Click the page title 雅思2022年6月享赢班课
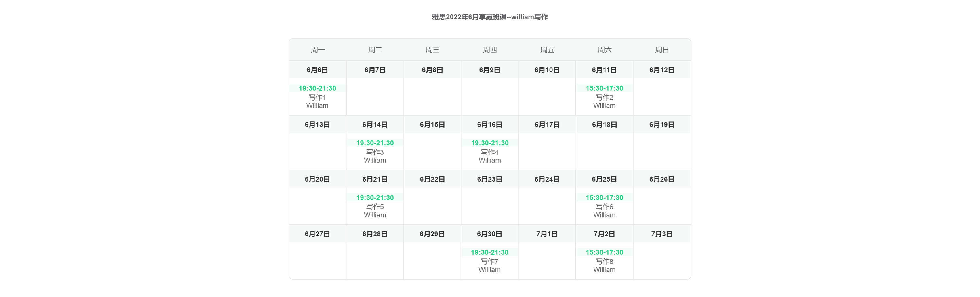Screen dimensions: 980x297 pos(490,17)
